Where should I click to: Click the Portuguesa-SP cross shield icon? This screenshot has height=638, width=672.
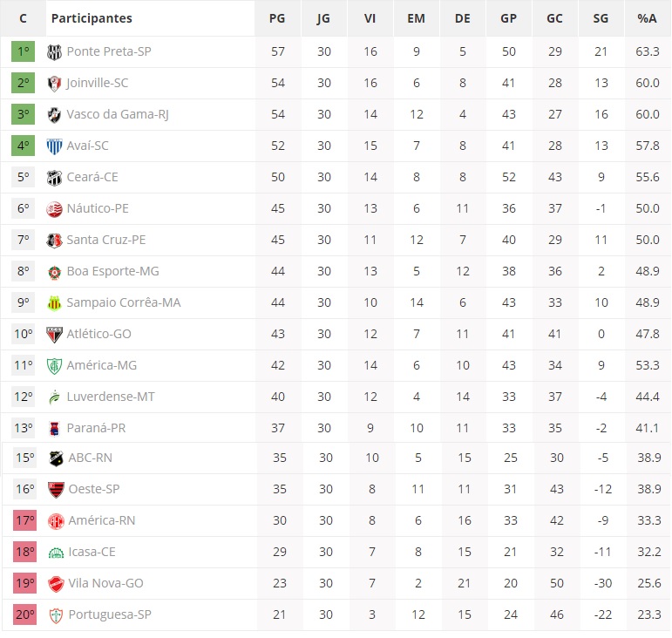click(x=56, y=614)
